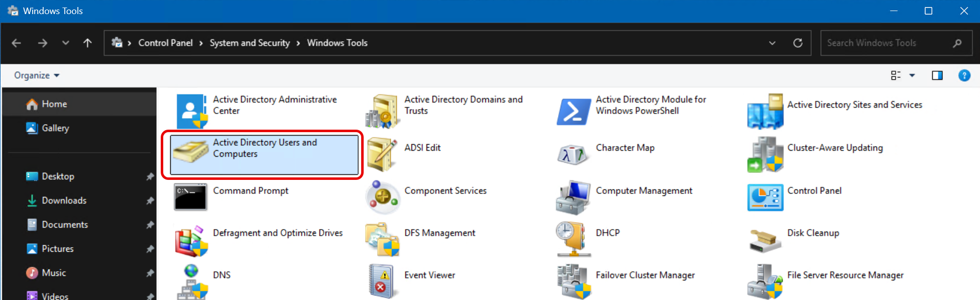980x300 pixels.
Task: Go forward with the Forward arrow
Action: tap(43, 43)
